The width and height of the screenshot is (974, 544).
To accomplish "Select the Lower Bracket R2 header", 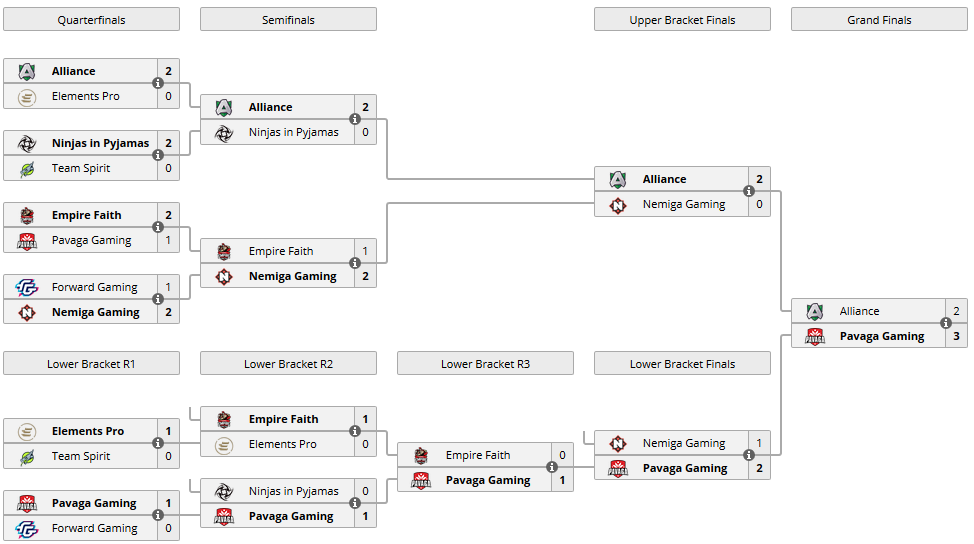I will (288, 364).
